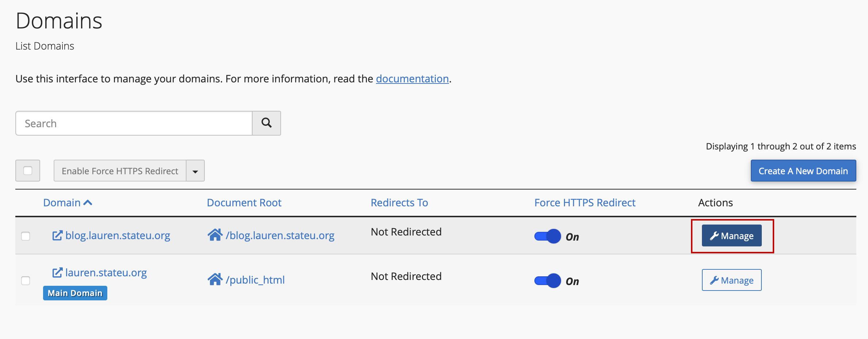
Task: Manage the lauren.stateu.org main domain
Action: click(732, 280)
